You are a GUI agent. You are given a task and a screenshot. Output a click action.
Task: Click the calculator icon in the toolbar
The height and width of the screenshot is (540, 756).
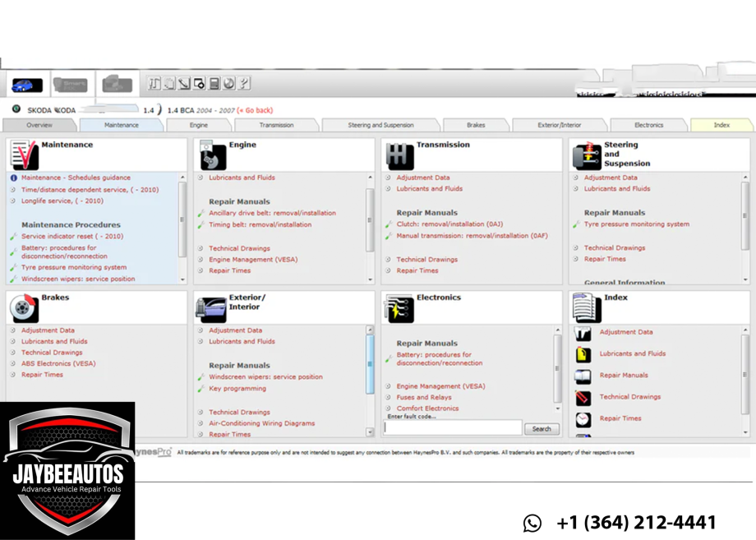pyautogui.click(x=214, y=84)
